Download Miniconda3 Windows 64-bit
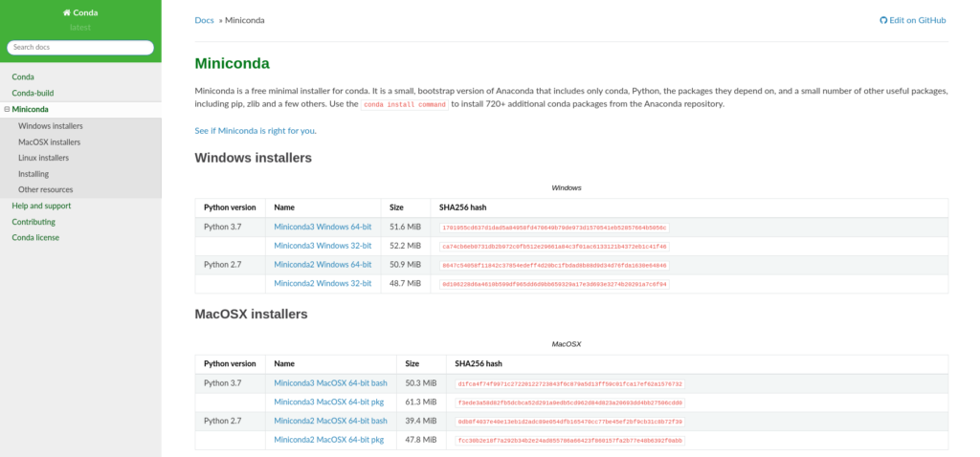 point(323,227)
